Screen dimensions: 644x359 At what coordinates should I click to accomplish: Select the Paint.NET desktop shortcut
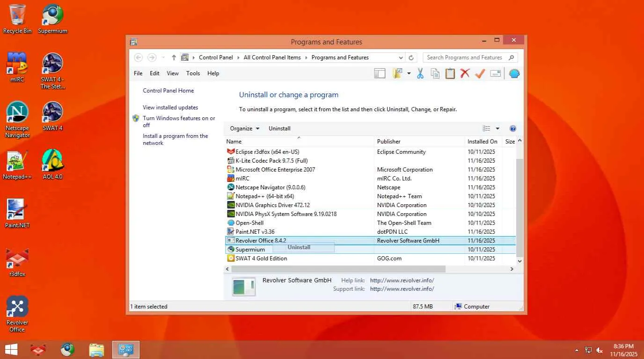click(x=17, y=213)
